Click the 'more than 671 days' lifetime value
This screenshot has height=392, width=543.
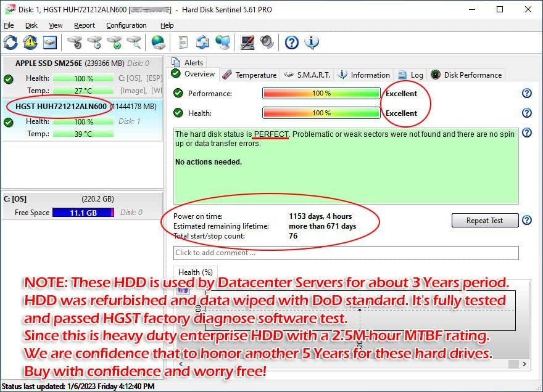click(322, 226)
